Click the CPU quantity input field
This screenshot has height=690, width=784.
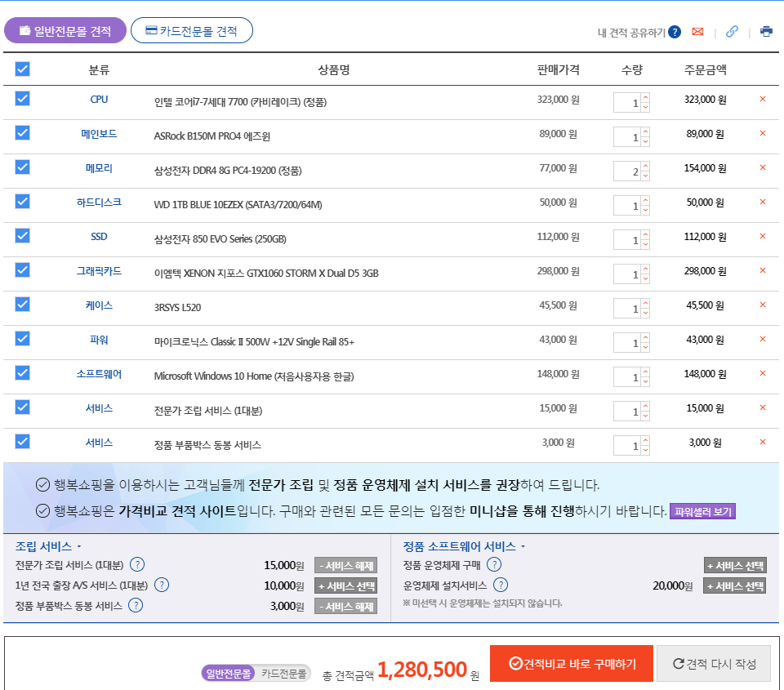[x=627, y=104]
